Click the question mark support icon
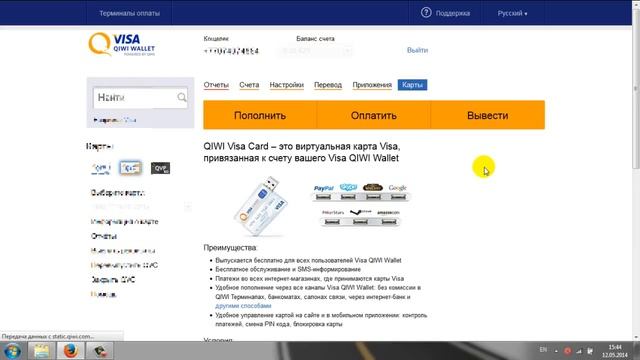Viewport: 640px width, 360px height. [x=426, y=13]
